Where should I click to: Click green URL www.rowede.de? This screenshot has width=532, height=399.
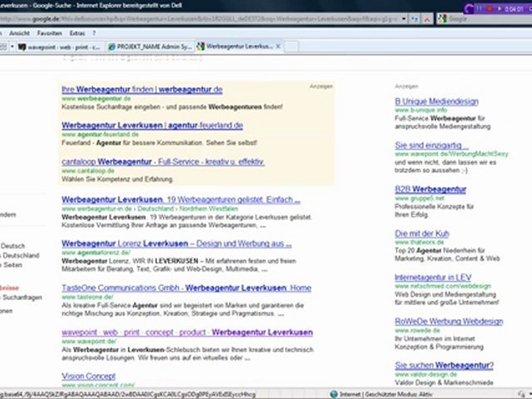coord(417,330)
